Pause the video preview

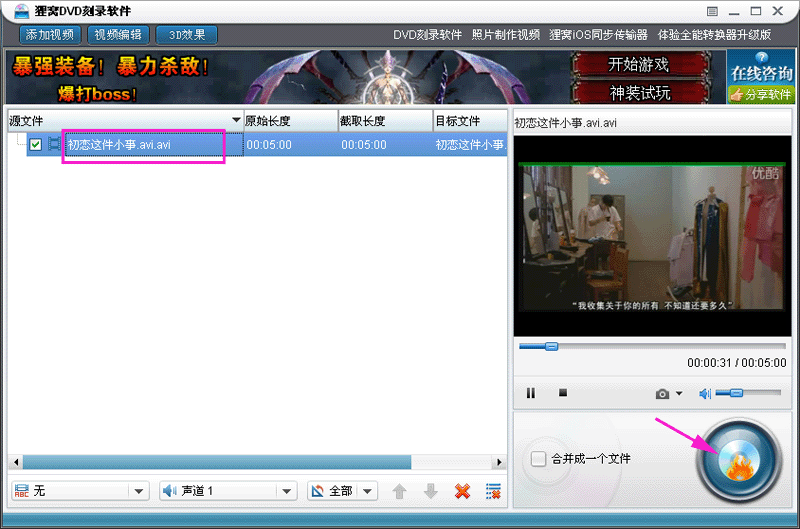[531, 393]
